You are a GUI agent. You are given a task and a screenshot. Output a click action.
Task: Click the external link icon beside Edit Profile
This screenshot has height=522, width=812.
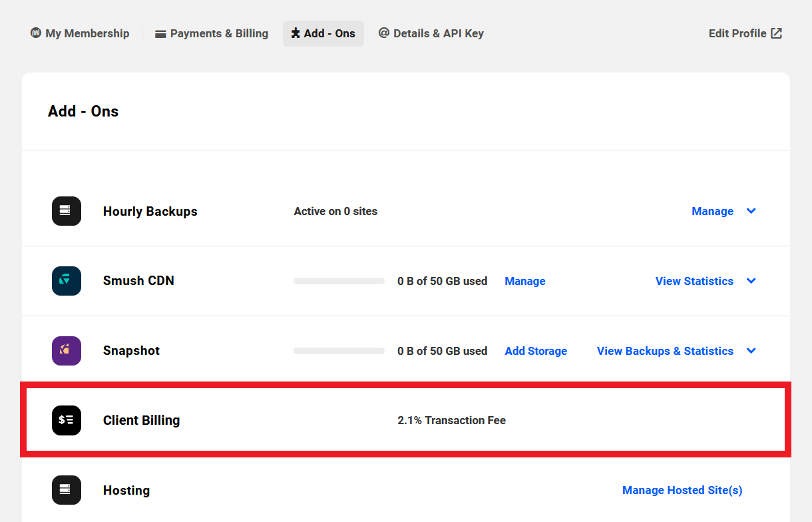[x=776, y=33]
